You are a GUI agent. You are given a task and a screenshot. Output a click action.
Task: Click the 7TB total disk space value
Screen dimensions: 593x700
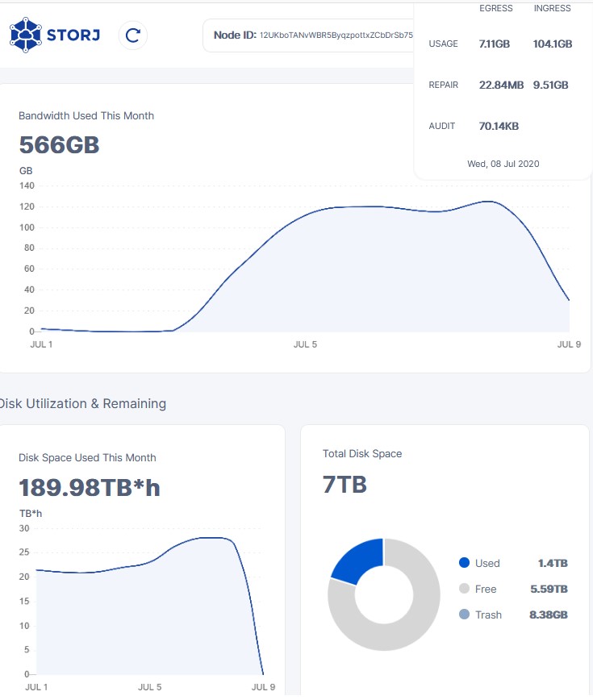pos(345,485)
